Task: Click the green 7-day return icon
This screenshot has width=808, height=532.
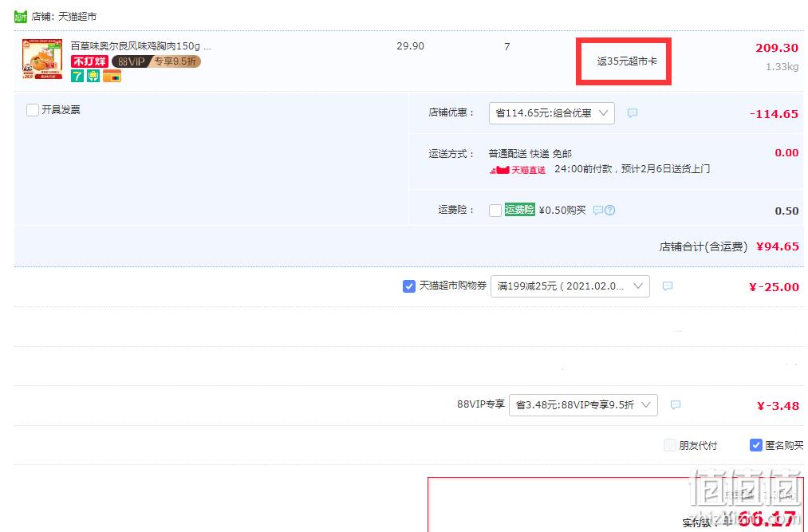Action: [x=77, y=77]
